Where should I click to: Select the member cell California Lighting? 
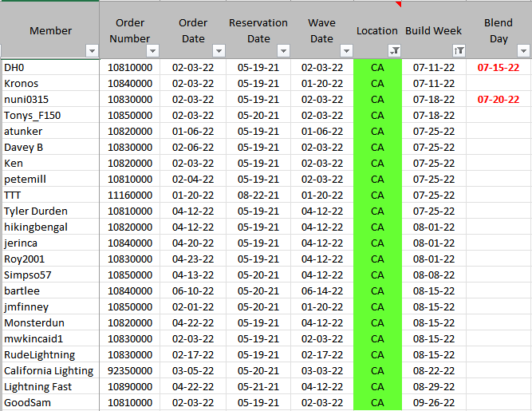[x=49, y=371]
